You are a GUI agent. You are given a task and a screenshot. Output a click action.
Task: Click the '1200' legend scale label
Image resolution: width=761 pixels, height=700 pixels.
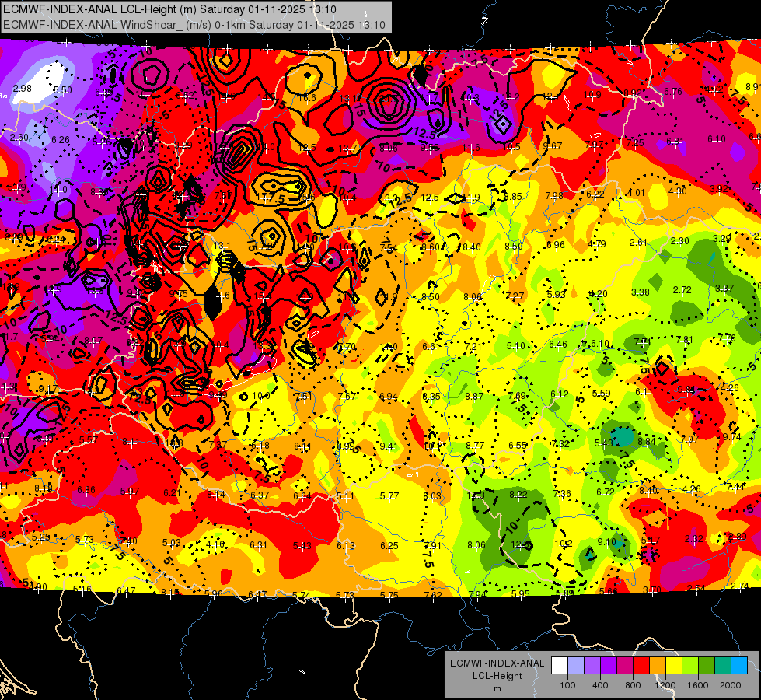[665, 685]
